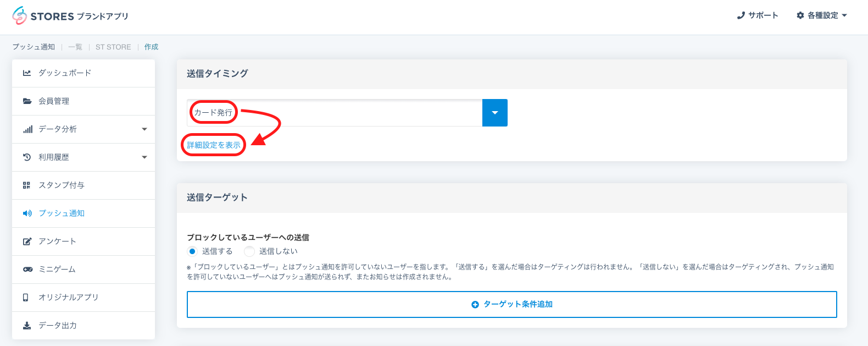Open the dashboard chart icon
The image size is (868, 346).
point(27,73)
